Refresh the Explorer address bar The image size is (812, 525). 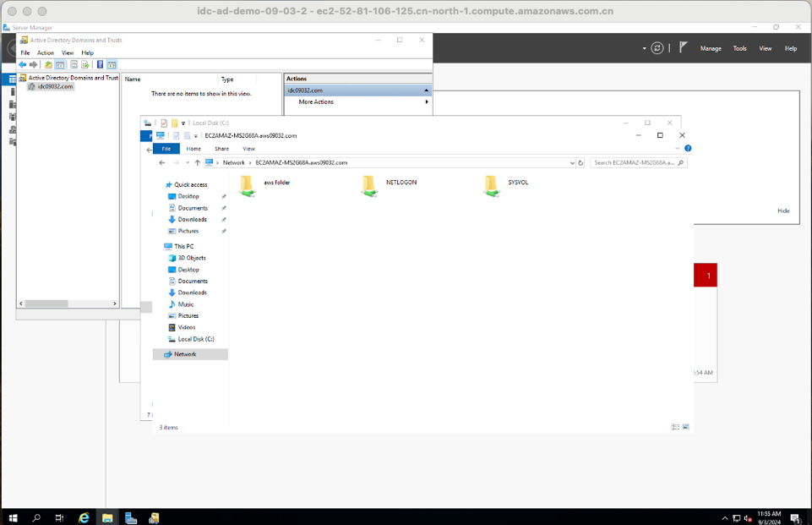(580, 162)
